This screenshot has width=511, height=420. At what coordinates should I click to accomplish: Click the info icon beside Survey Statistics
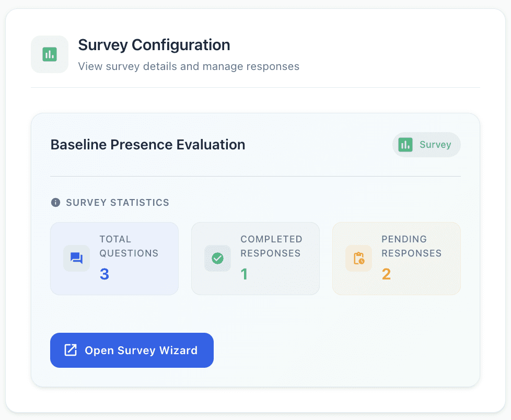[x=55, y=203]
